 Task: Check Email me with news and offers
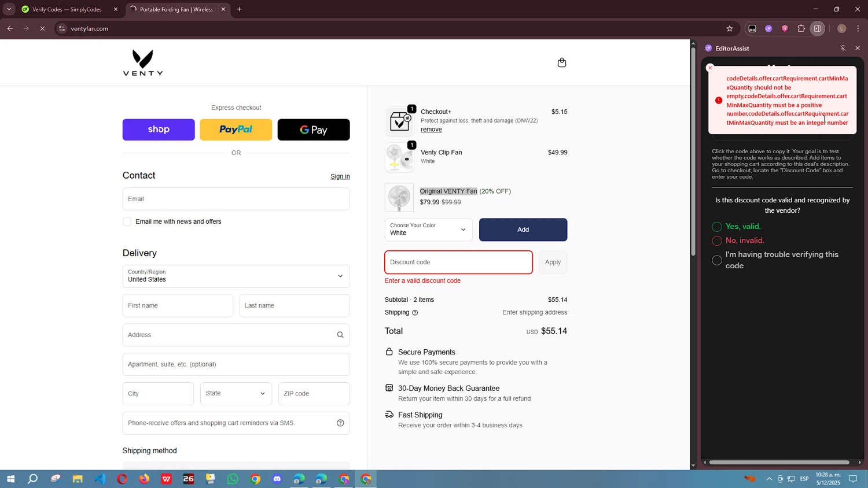click(127, 221)
